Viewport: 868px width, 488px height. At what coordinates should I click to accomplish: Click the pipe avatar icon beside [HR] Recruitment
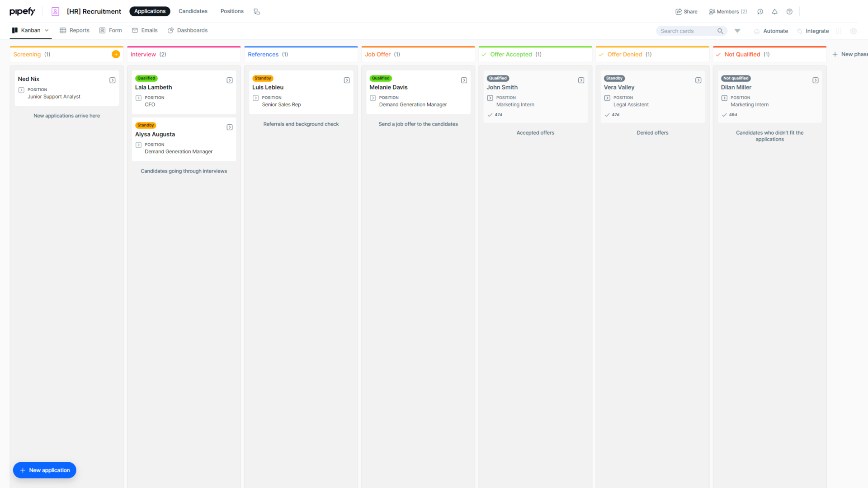click(x=55, y=12)
